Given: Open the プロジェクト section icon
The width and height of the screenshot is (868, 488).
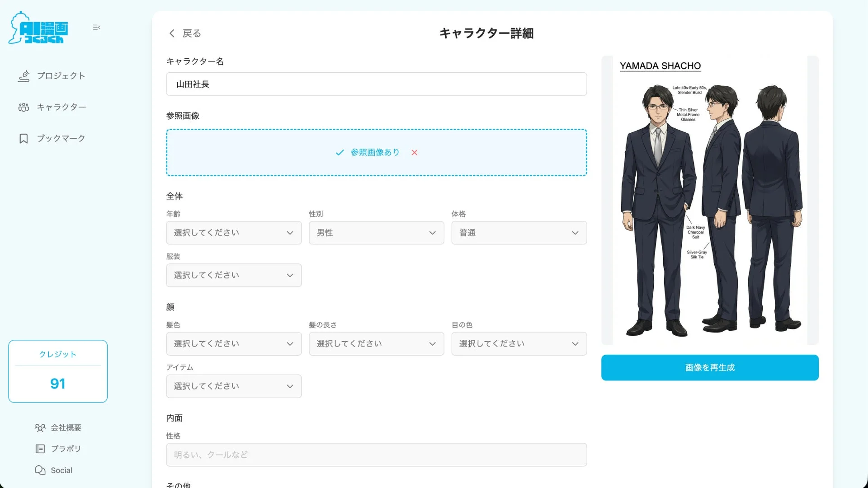Looking at the screenshot, I should click(24, 76).
